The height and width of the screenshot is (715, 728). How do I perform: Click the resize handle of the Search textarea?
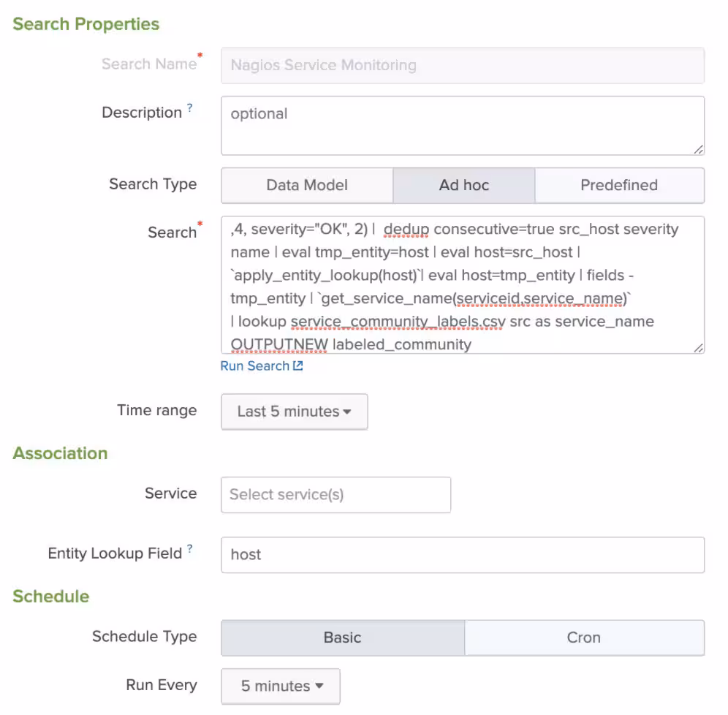[x=699, y=349]
